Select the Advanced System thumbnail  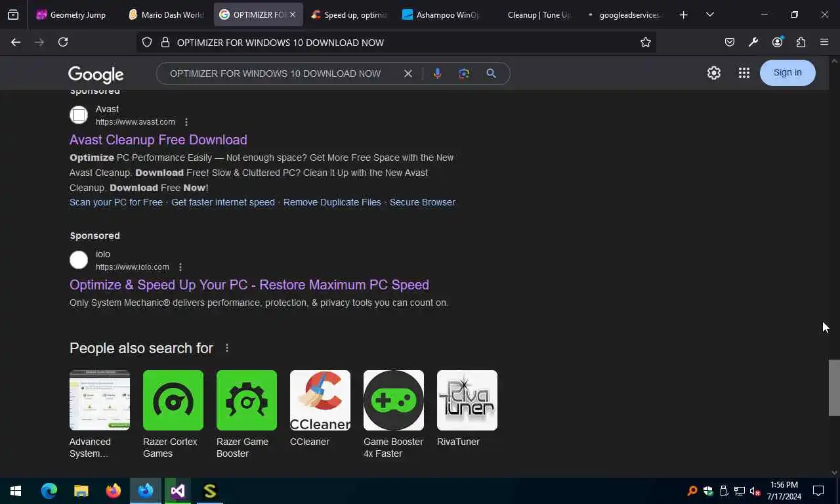[x=100, y=400]
